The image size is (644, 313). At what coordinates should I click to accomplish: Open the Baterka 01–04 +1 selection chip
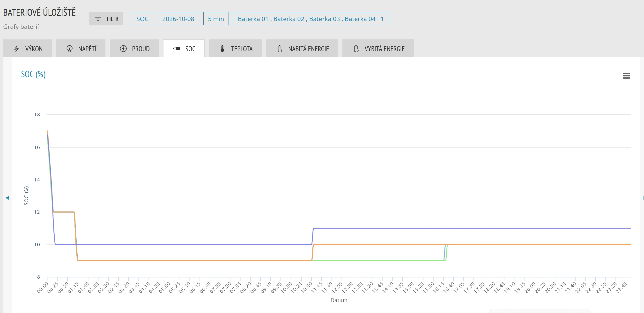coord(311,19)
